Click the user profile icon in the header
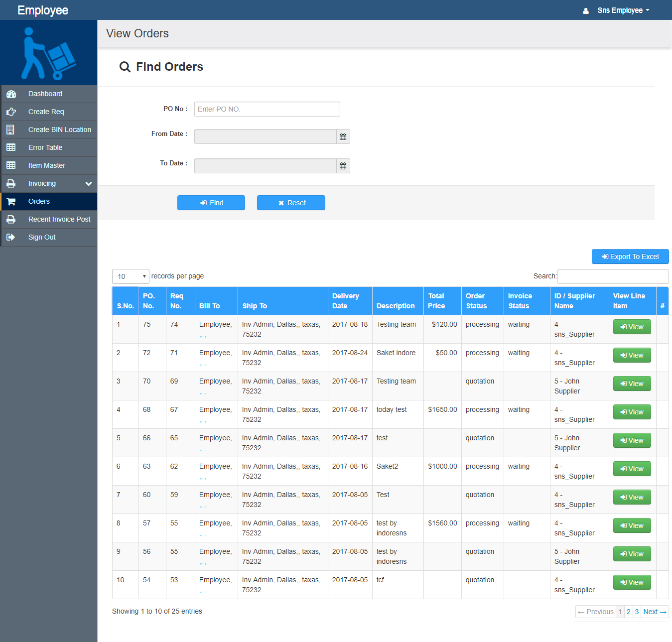The height and width of the screenshot is (642, 672). tap(585, 10)
